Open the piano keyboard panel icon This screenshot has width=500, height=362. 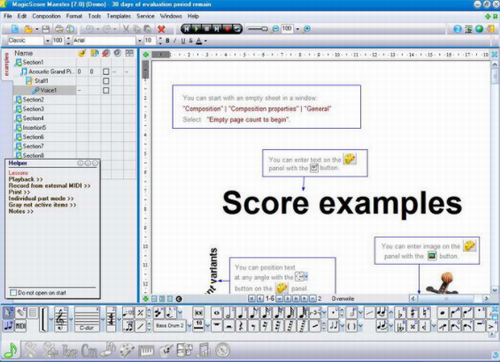(146, 351)
